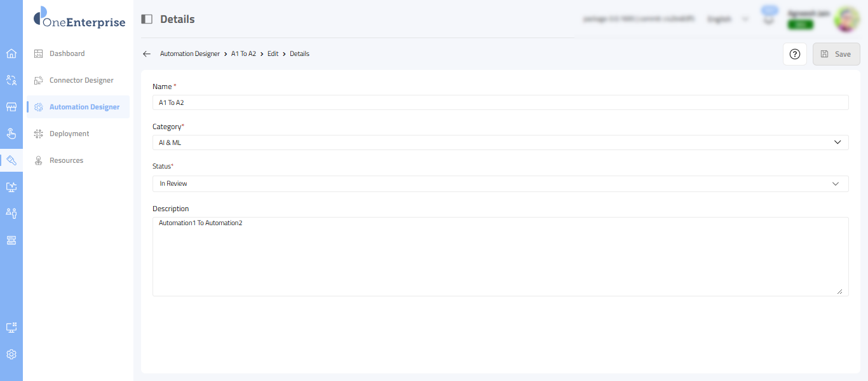Screen dimensions: 868x381
Task: Open Resources in the side menu
Action: point(66,160)
